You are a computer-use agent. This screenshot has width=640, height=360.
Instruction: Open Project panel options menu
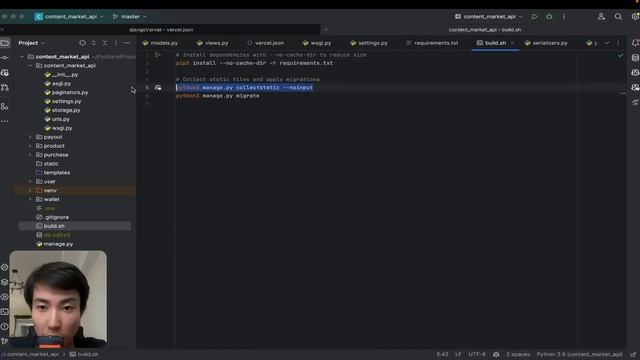coord(116,43)
